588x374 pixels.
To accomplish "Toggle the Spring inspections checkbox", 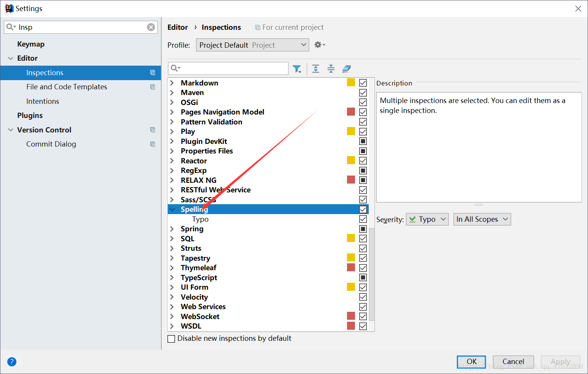I will pos(363,229).
